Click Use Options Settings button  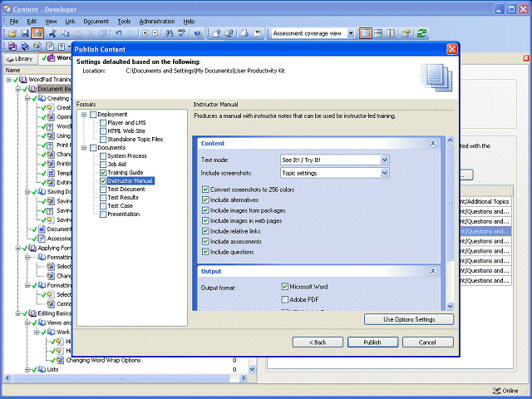409,319
